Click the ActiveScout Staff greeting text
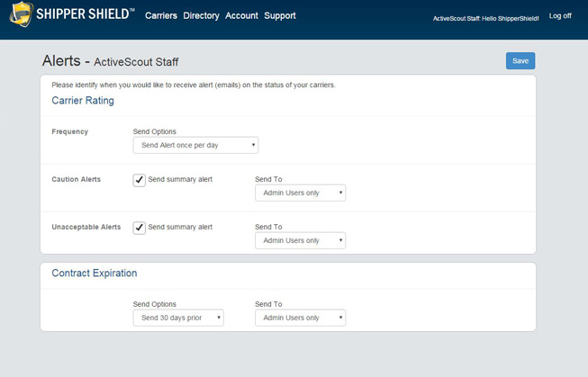588x377 pixels. pos(485,18)
